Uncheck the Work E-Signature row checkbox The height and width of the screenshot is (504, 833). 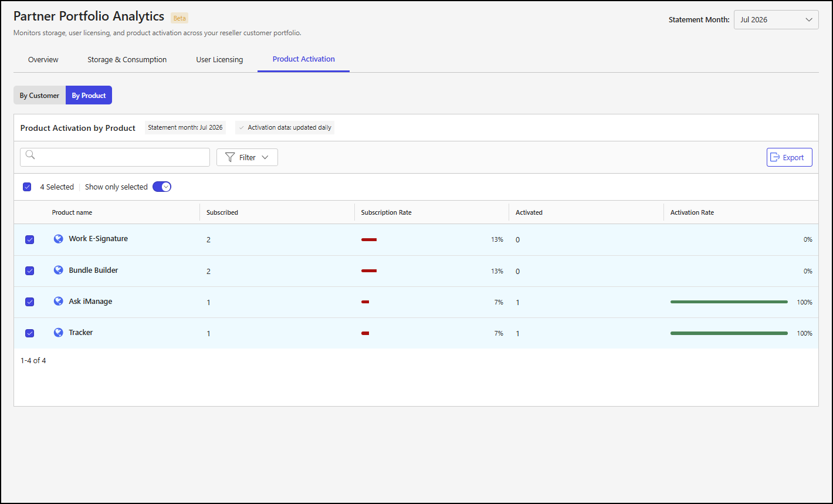(x=29, y=239)
